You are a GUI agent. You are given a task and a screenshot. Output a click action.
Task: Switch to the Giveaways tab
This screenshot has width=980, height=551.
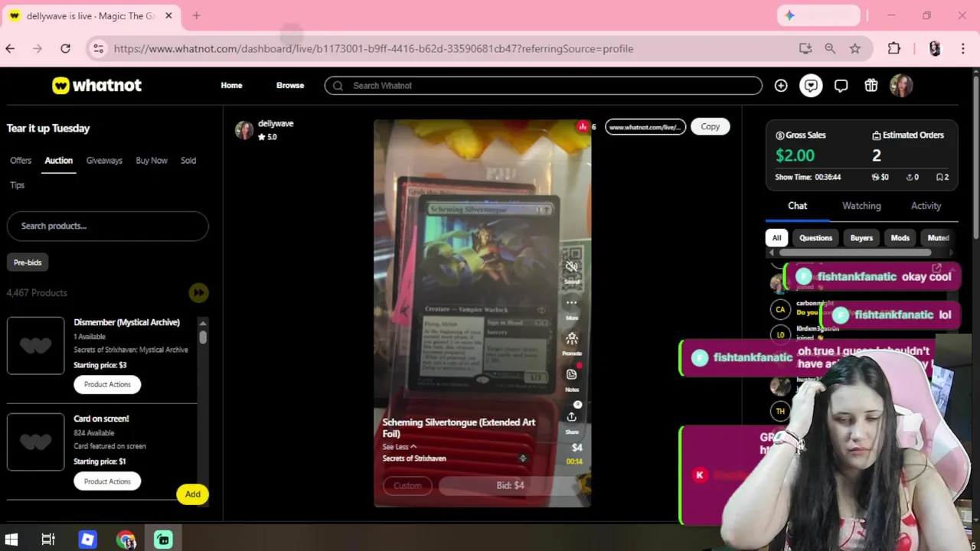[104, 161]
